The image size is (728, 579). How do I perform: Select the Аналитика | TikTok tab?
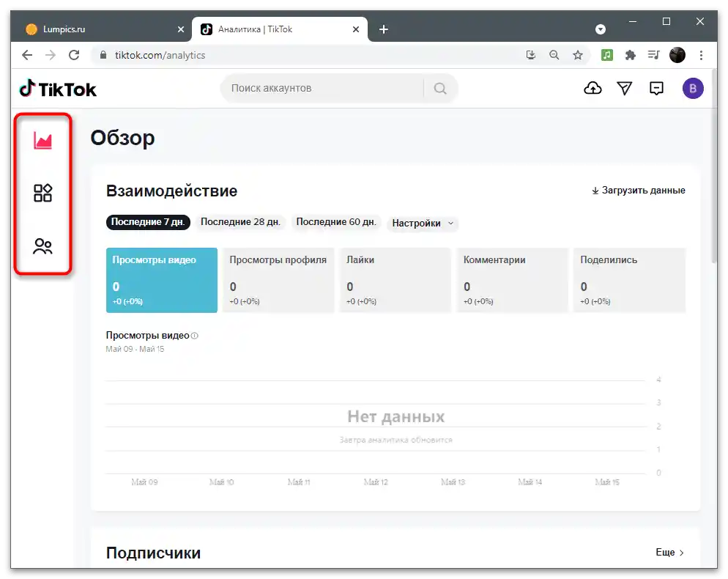point(280,29)
